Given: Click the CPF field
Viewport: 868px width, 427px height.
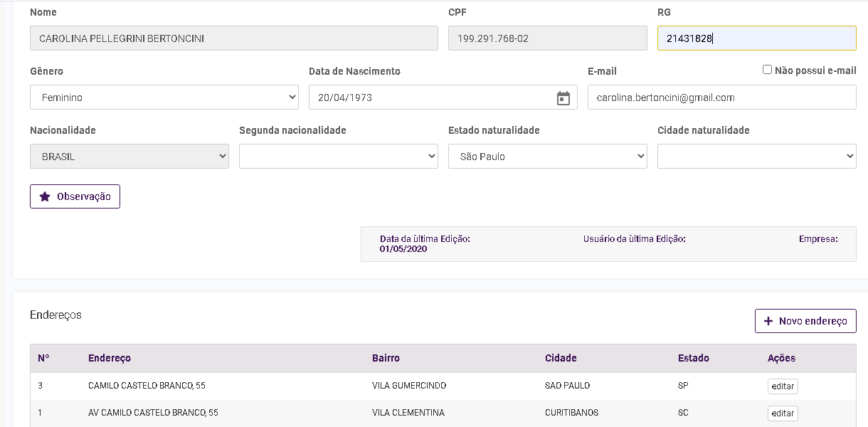Looking at the screenshot, I should coord(547,38).
